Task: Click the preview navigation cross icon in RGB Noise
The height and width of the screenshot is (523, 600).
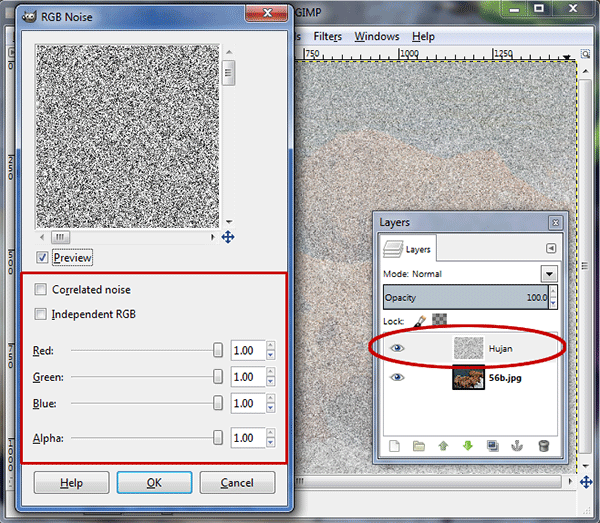Action: pyautogui.click(x=228, y=237)
